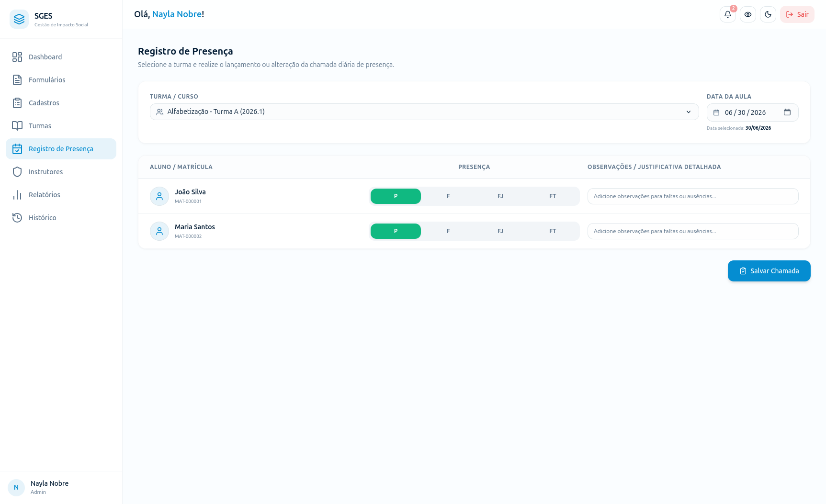
Task: Open the calendar picker icon in date field
Action: 787,112
